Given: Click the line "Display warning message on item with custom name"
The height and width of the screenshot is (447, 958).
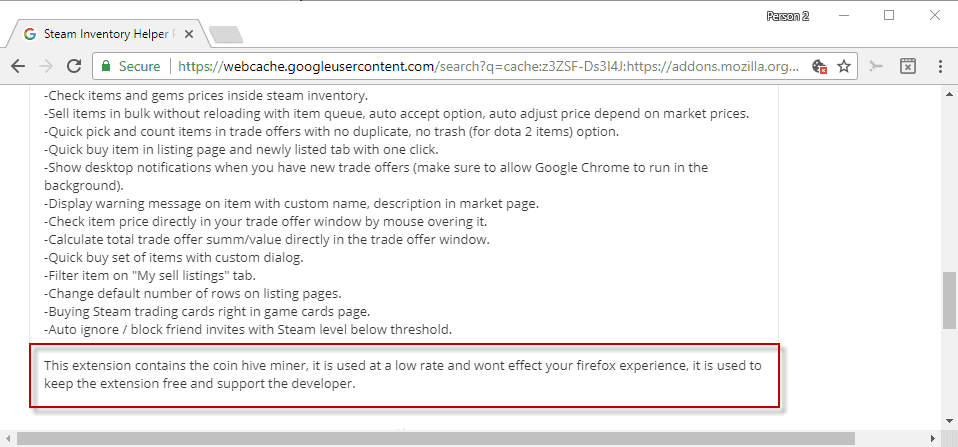Looking at the screenshot, I should 291,203.
